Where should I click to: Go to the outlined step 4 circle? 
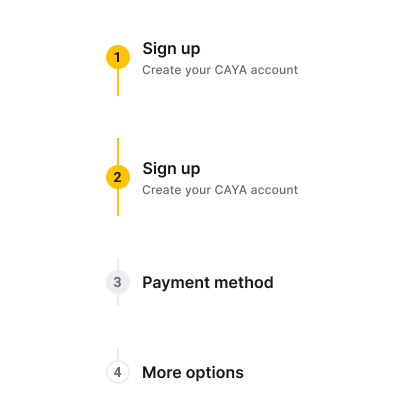(x=118, y=372)
